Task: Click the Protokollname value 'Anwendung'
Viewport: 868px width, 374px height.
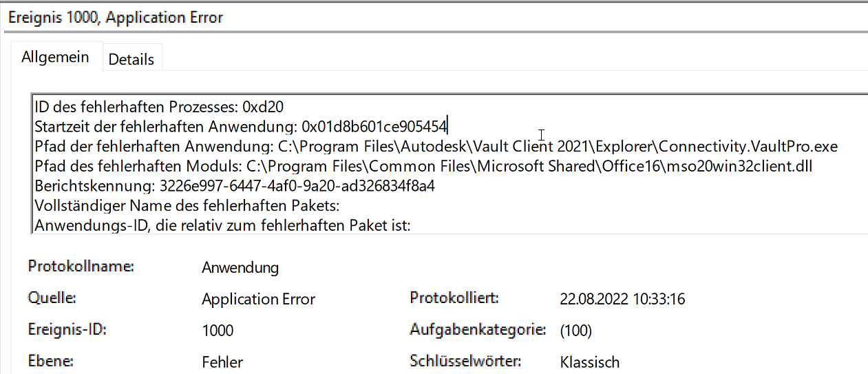Action: pyautogui.click(x=240, y=268)
